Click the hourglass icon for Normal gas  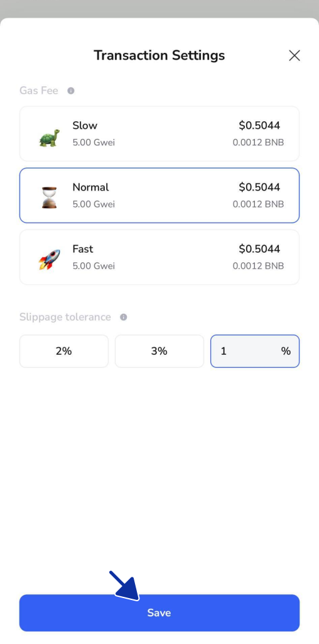pyautogui.click(x=49, y=197)
